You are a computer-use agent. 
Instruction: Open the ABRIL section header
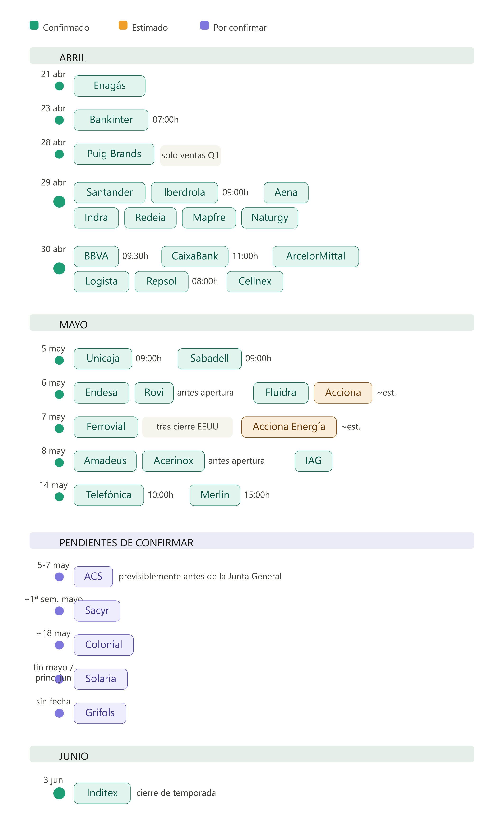[252, 56]
